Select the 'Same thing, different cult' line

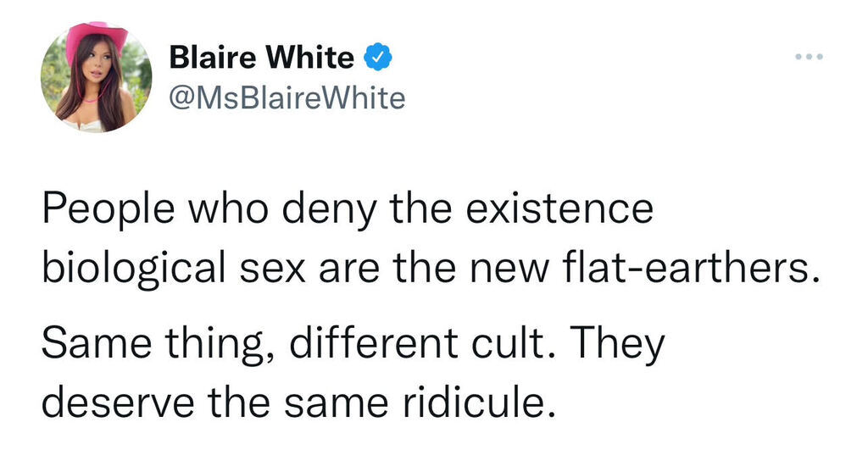click(353, 342)
